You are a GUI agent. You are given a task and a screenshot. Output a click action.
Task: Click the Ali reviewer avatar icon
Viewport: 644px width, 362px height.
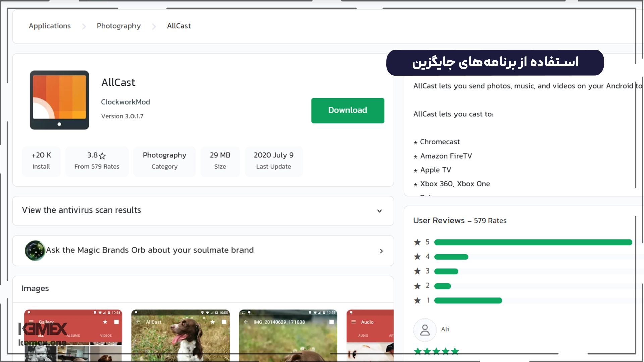[x=425, y=330]
